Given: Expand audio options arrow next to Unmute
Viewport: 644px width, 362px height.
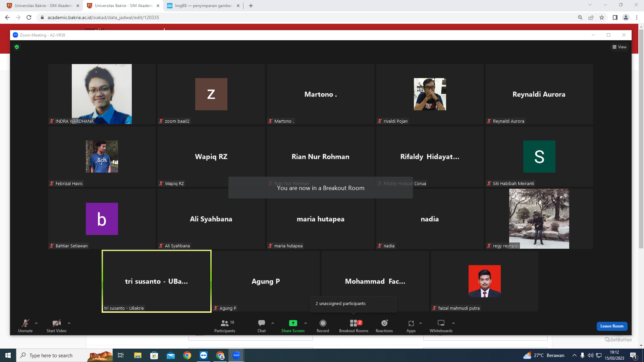Looking at the screenshot, I should coord(36,323).
